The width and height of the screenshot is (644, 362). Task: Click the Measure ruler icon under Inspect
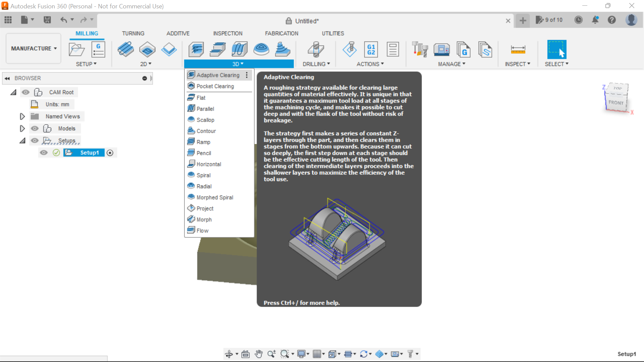pyautogui.click(x=518, y=49)
